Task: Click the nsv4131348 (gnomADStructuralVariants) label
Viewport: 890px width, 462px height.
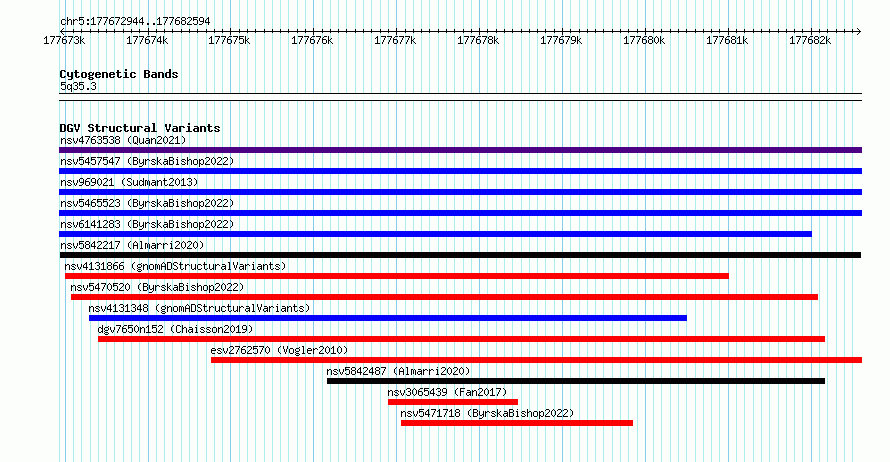Action: 199,308
